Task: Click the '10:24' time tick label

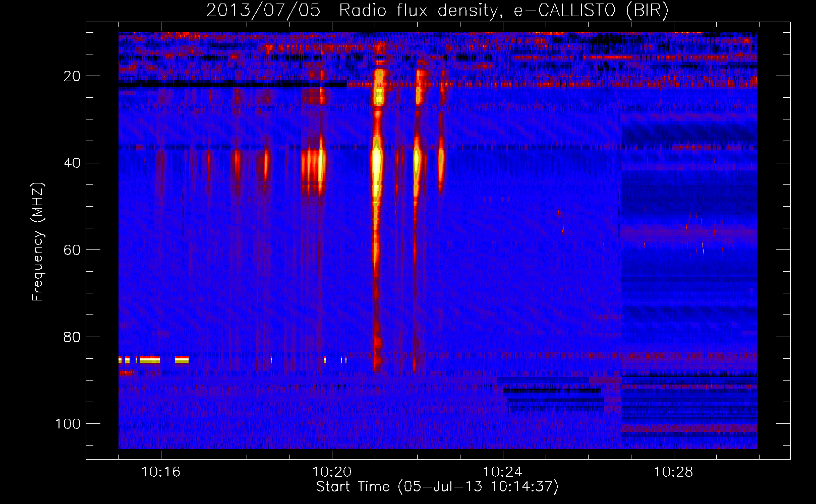Action: [x=503, y=472]
